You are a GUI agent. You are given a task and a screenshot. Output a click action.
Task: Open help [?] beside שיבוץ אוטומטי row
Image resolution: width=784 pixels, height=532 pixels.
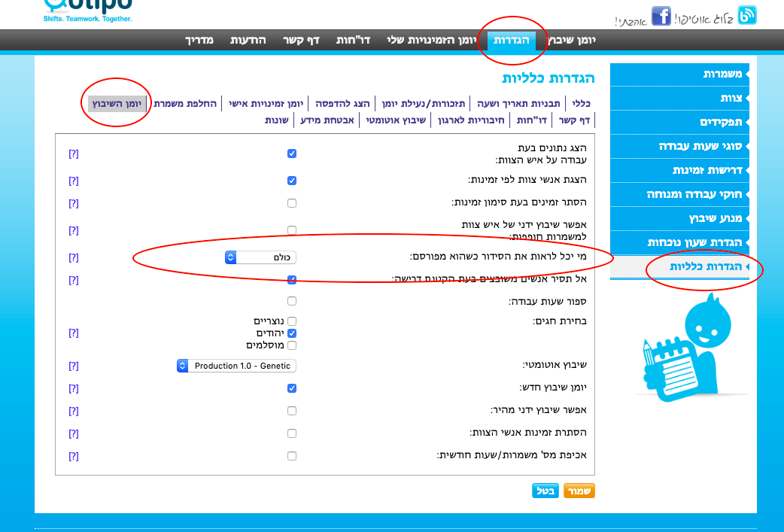coord(74,366)
